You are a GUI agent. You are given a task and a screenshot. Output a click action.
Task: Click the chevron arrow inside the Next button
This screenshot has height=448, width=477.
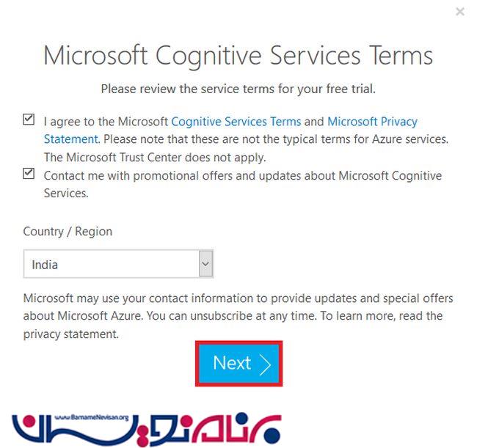coord(265,364)
